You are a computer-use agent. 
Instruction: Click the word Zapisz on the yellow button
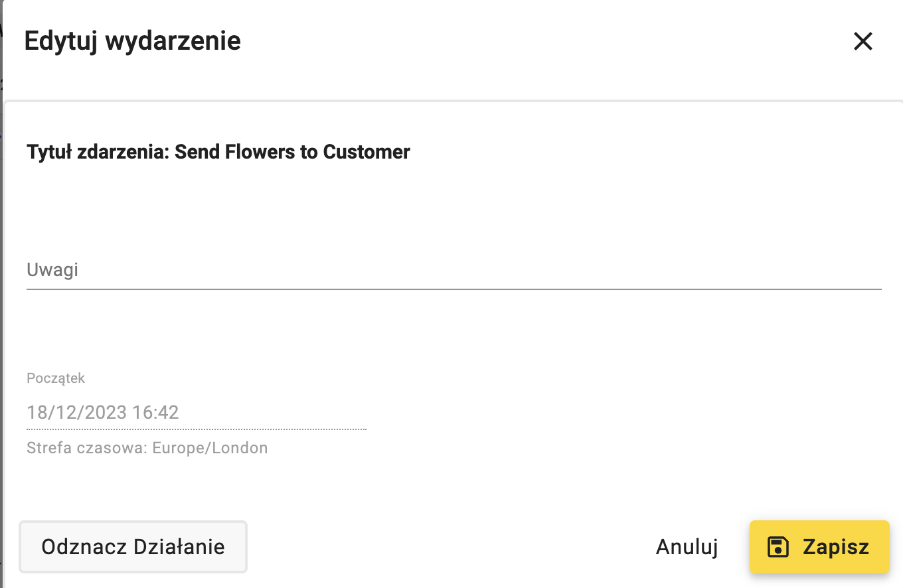point(836,547)
